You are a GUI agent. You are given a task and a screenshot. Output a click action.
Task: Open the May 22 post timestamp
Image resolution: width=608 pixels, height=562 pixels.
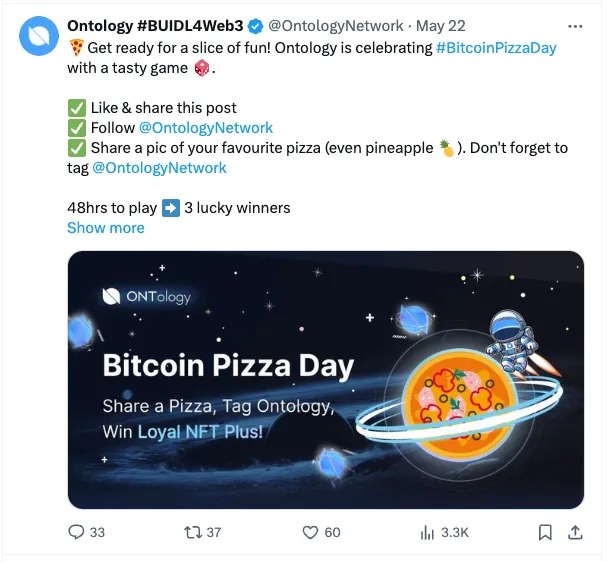pyautogui.click(x=441, y=25)
